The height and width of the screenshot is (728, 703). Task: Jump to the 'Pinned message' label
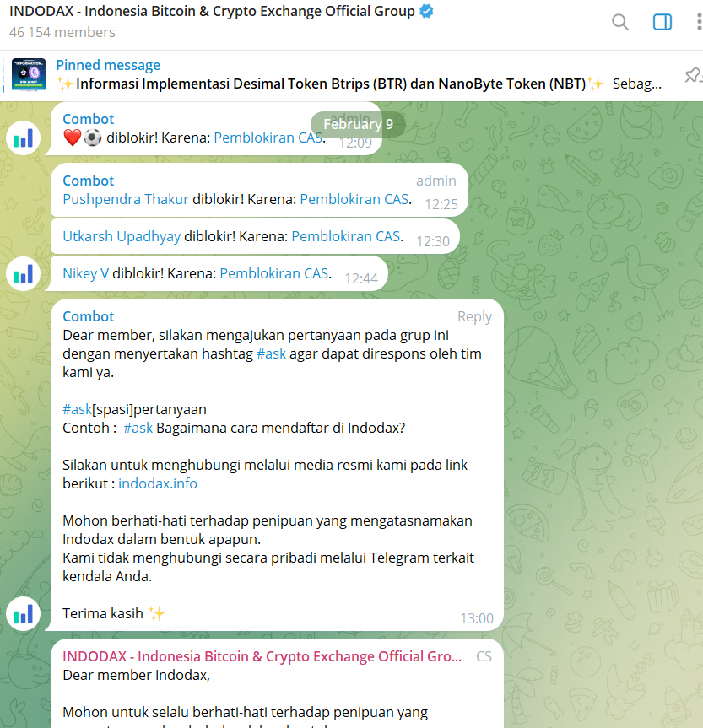pyautogui.click(x=108, y=65)
